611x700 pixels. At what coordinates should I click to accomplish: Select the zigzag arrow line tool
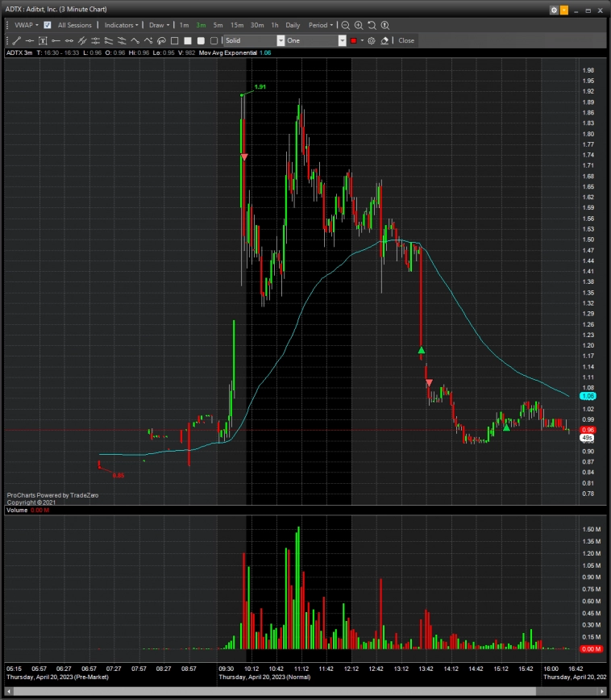point(148,40)
